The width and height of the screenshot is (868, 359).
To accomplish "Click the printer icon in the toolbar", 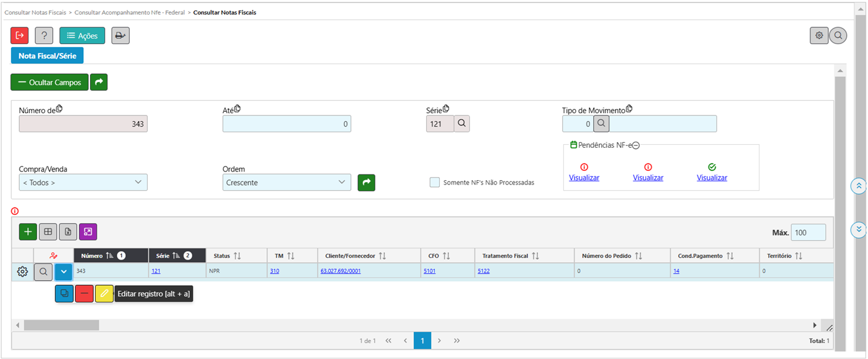I will coord(120,35).
